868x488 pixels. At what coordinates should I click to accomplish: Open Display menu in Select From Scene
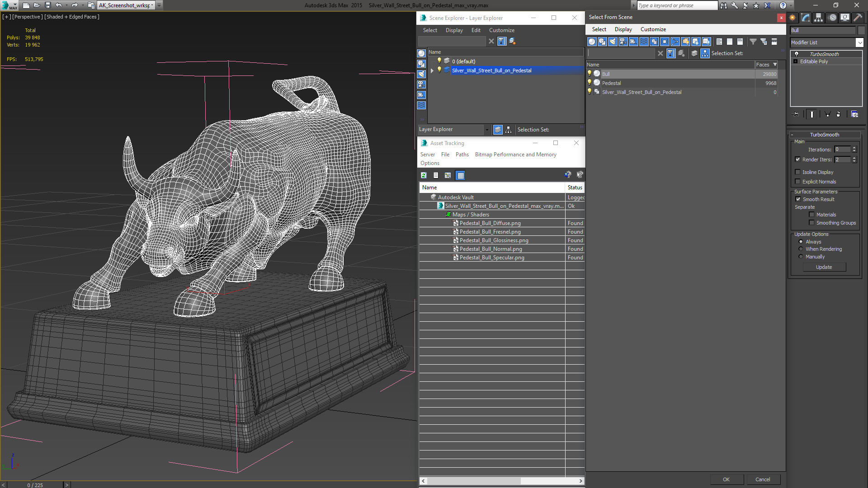click(x=623, y=29)
